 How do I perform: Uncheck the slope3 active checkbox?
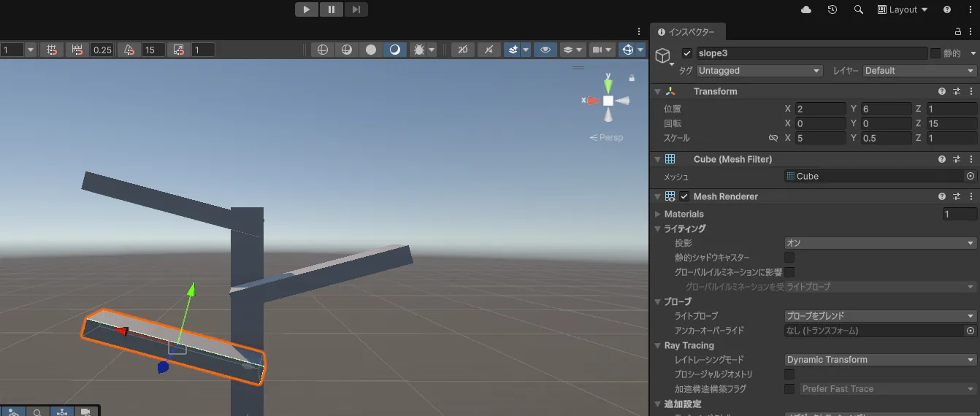[x=686, y=53]
